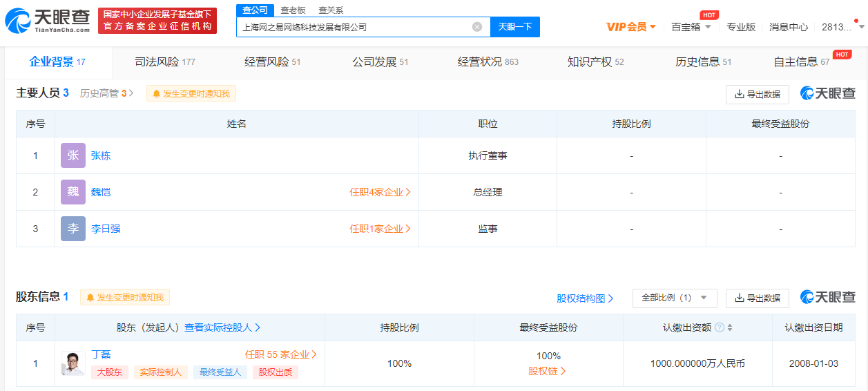
Task: Click the 实际控制人 tag
Action: (161, 372)
